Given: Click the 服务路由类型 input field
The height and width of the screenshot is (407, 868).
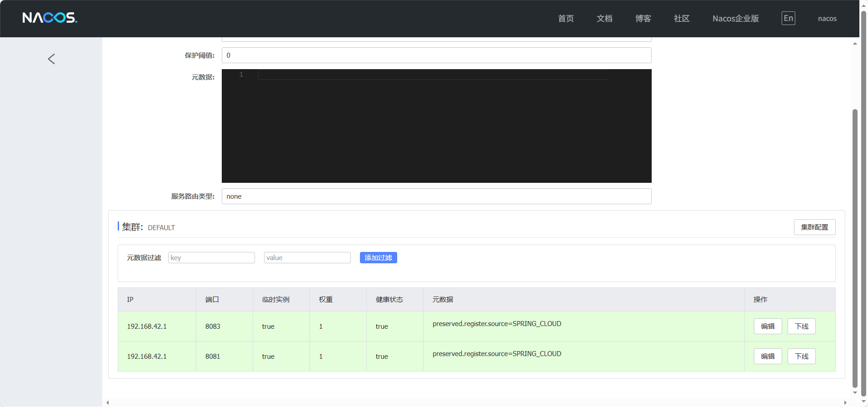Looking at the screenshot, I should click(436, 196).
